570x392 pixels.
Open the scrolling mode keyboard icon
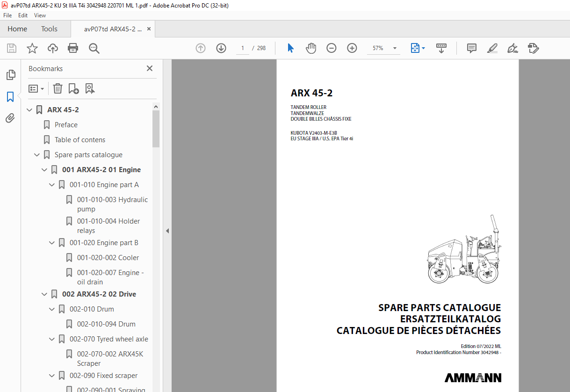(441, 48)
